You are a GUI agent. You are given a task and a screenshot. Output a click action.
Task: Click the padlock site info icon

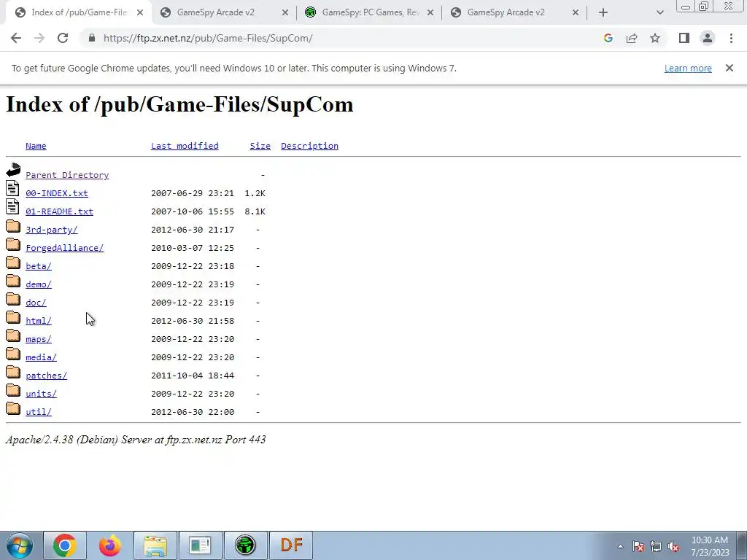(x=92, y=38)
